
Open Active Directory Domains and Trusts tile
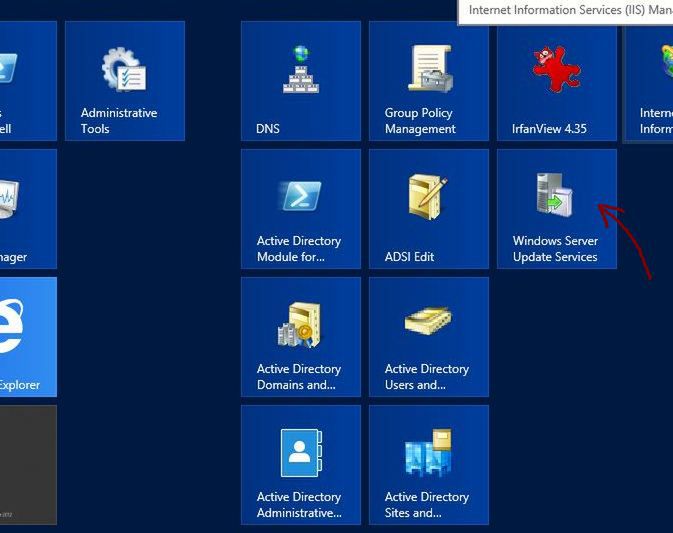[x=301, y=337]
